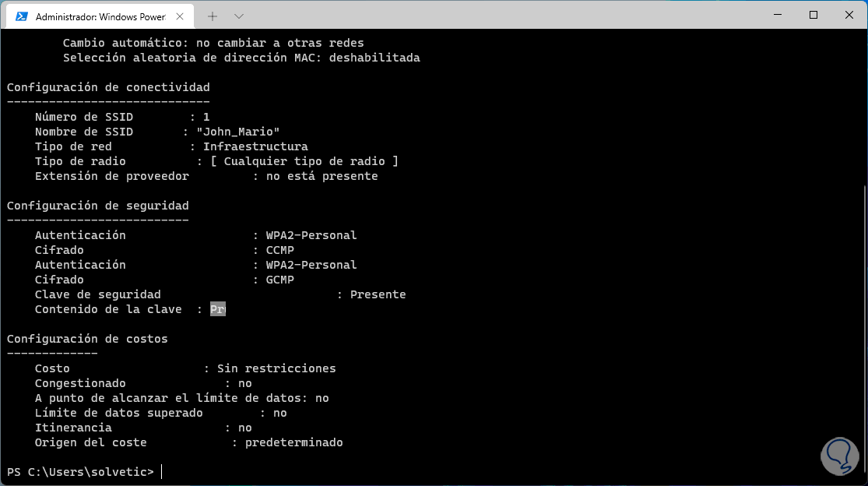Click the CCMP cipher value
Image resolution: width=868 pixels, height=486 pixels.
click(280, 250)
